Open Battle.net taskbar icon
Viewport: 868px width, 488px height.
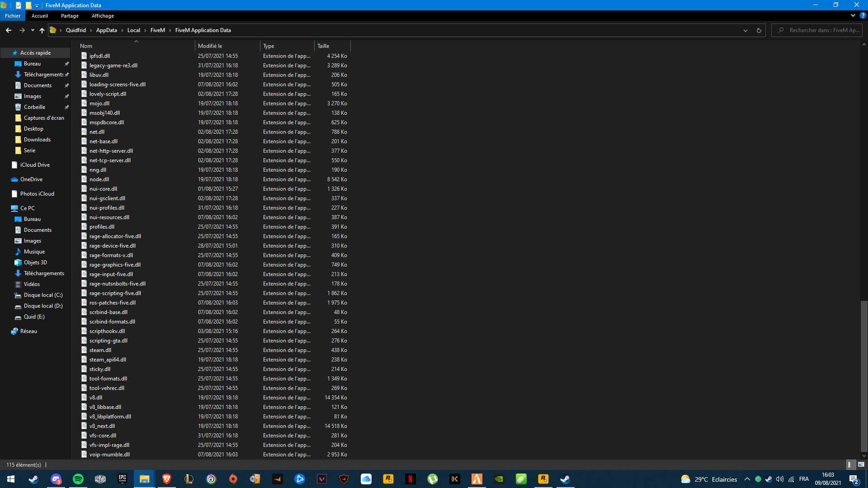click(300, 479)
